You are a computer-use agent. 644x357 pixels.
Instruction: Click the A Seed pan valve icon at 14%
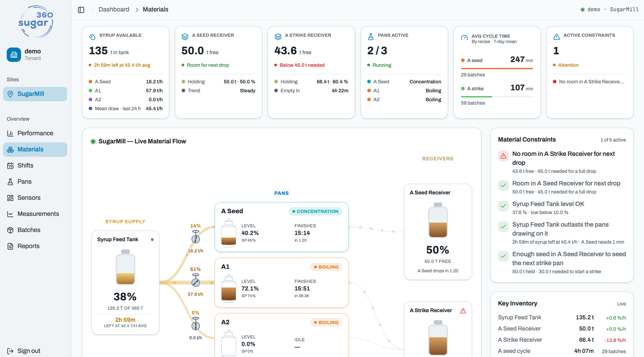coord(196,237)
